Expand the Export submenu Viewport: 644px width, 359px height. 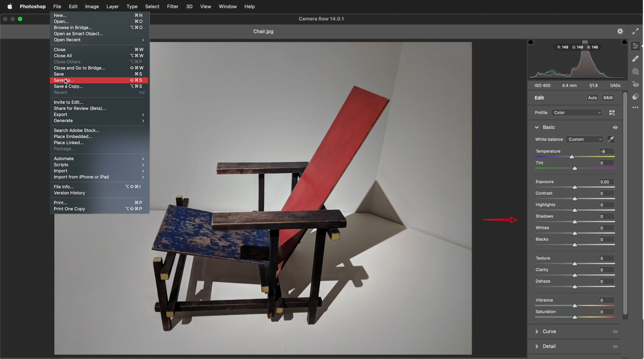99,115
